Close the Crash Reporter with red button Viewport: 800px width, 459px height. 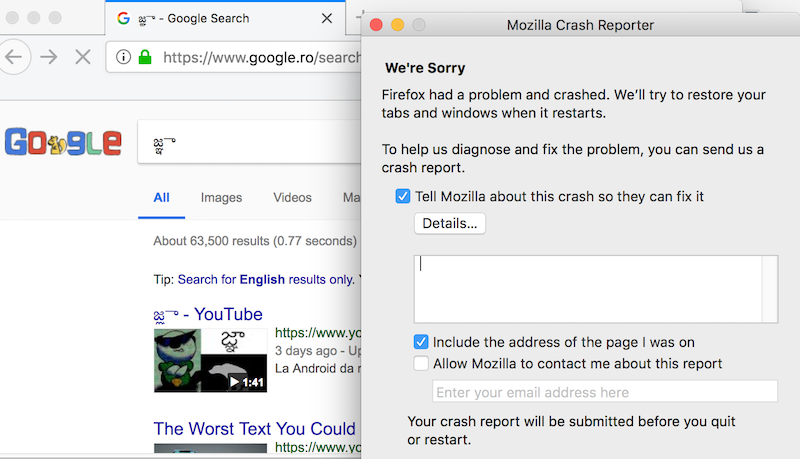tap(376, 25)
